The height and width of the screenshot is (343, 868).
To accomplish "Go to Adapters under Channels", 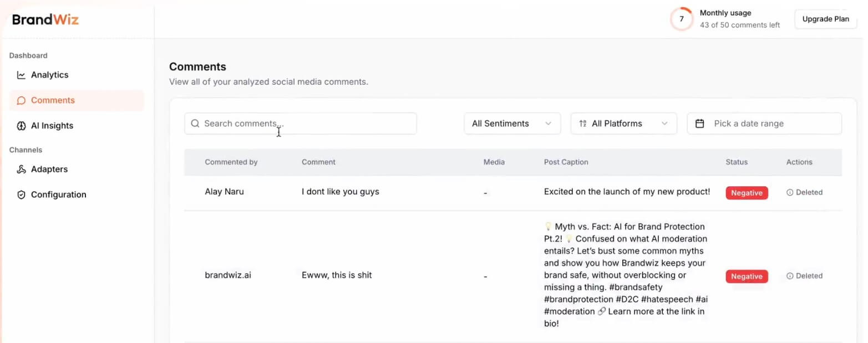I will point(77,169).
